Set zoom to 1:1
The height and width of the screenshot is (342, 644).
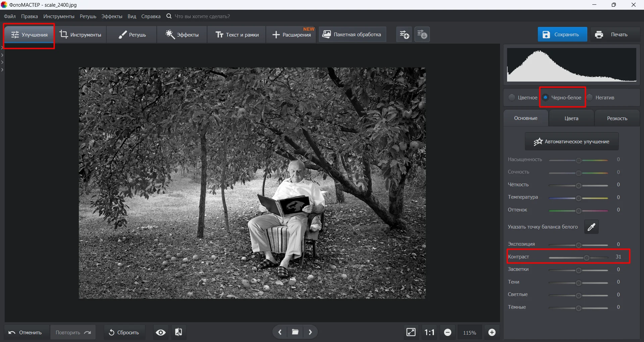click(x=430, y=332)
